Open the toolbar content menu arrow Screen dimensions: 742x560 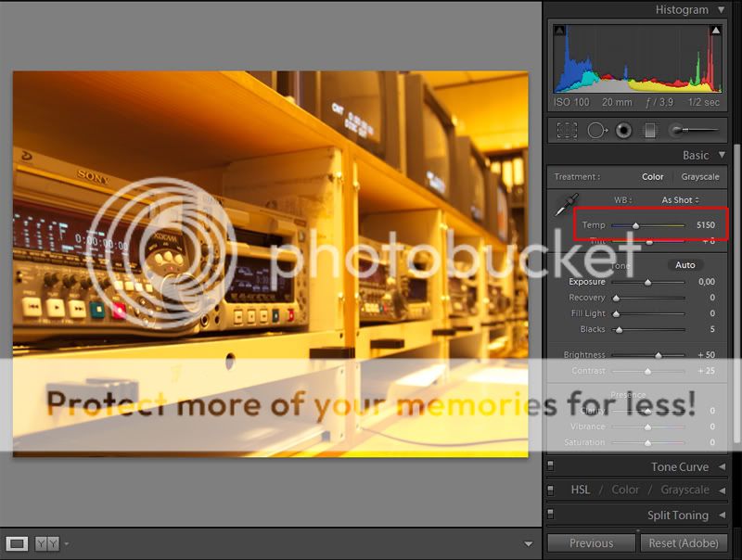pos(529,544)
